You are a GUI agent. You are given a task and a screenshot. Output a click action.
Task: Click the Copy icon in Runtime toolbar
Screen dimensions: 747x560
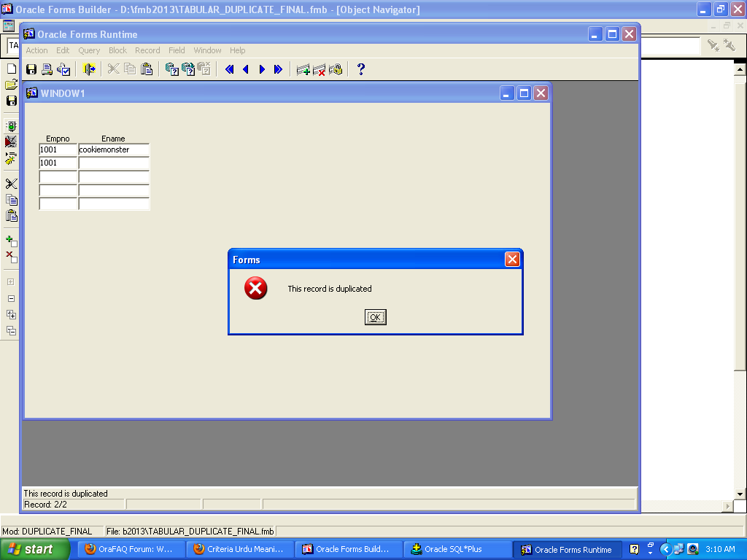[130, 69]
